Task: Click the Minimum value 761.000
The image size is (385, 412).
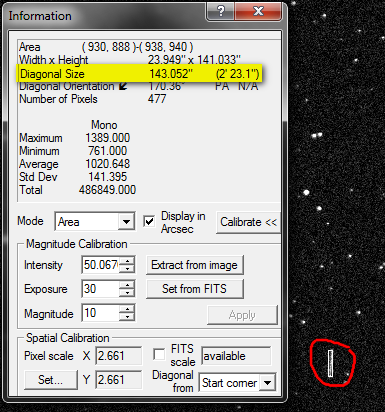Action: coord(108,151)
